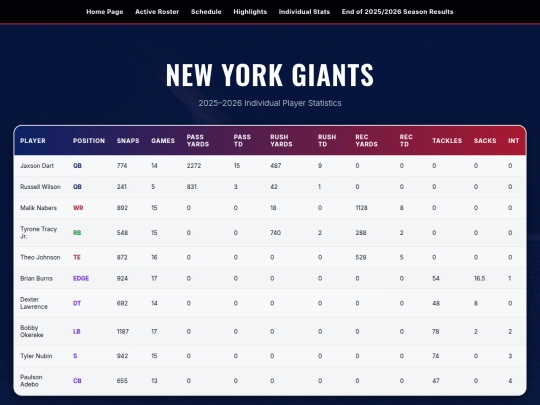Image resolution: width=540 pixels, height=405 pixels.
Task: Select player name Paulson Adebo
Action: [x=31, y=381]
